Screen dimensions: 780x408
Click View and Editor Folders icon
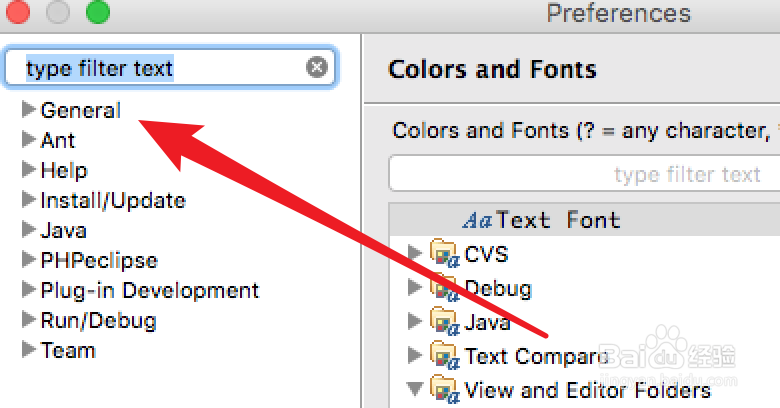(444, 389)
